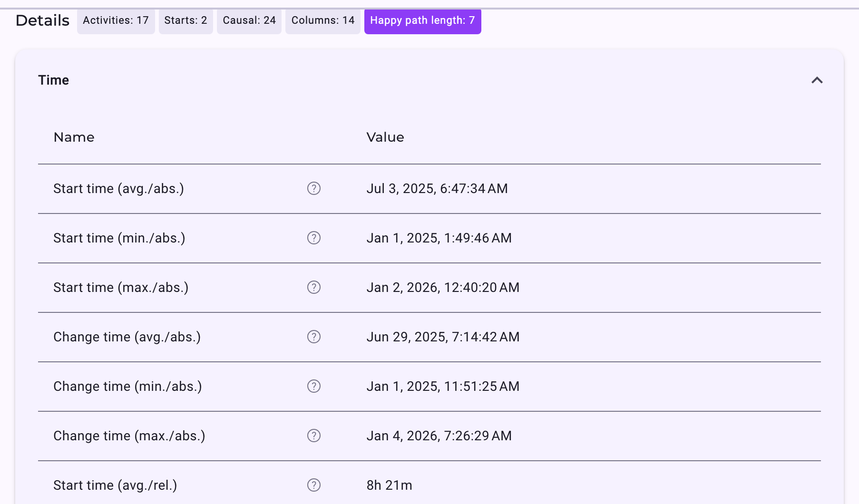
Task: Click the Change time (min./abs.) label
Action: [x=128, y=387]
